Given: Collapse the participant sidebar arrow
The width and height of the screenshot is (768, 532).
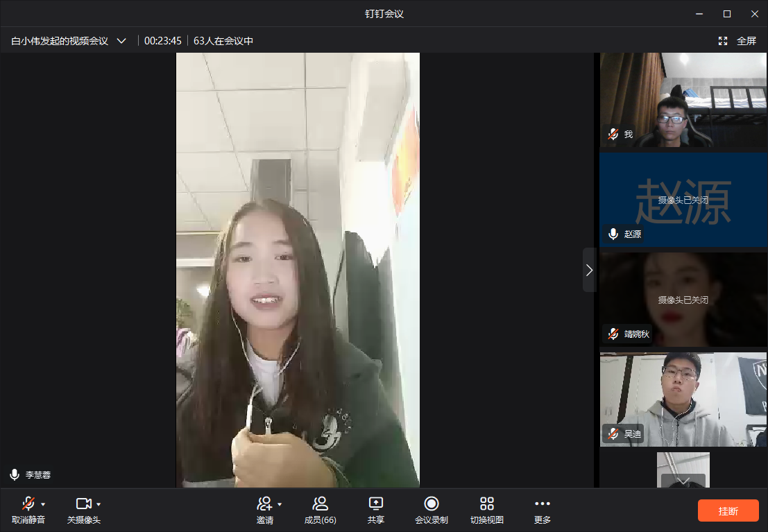Looking at the screenshot, I should point(589,270).
